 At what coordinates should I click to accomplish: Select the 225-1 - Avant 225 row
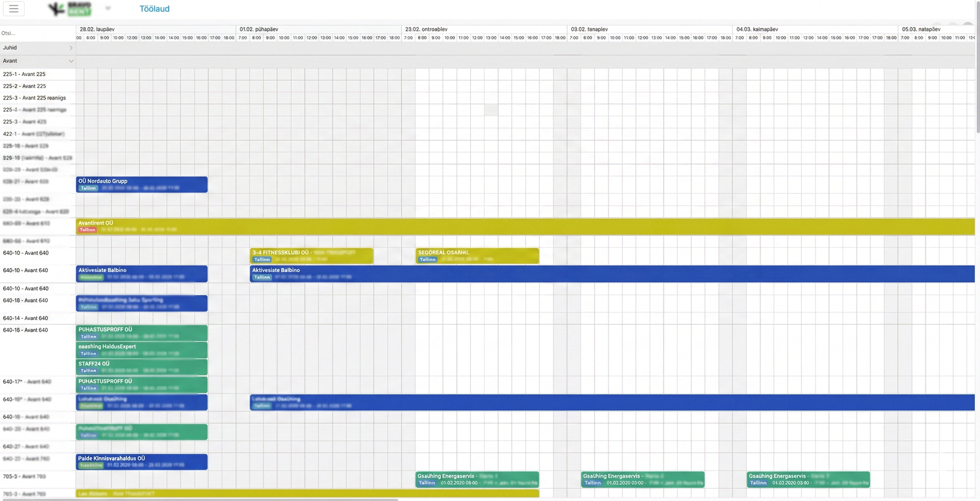(x=24, y=74)
